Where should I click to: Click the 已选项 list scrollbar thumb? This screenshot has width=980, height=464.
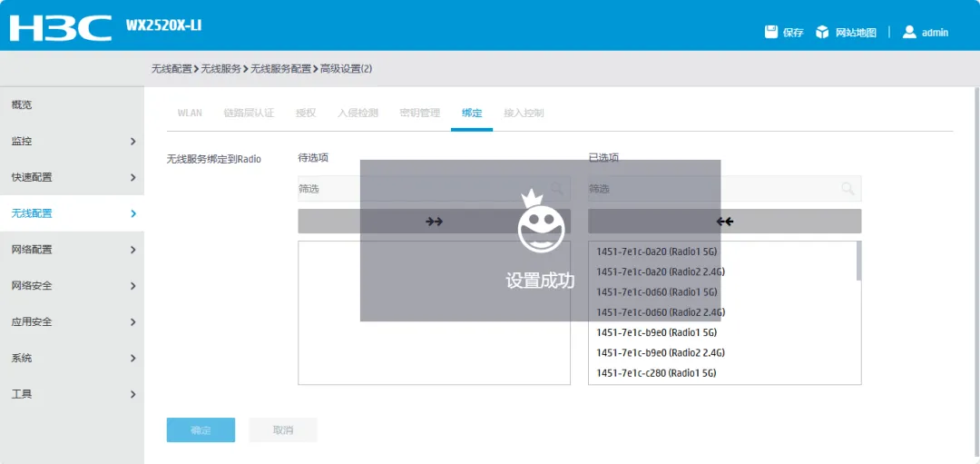click(858, 261)
